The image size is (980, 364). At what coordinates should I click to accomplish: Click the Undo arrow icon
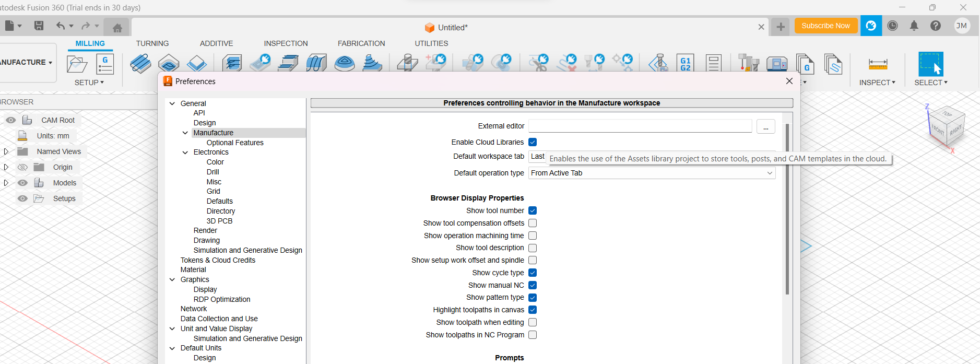61,26
